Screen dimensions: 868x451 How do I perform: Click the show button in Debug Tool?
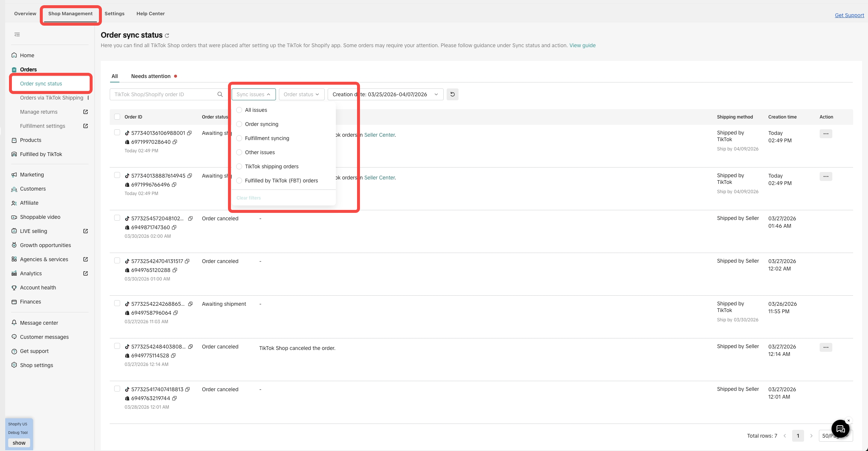(x=19, y=443)
